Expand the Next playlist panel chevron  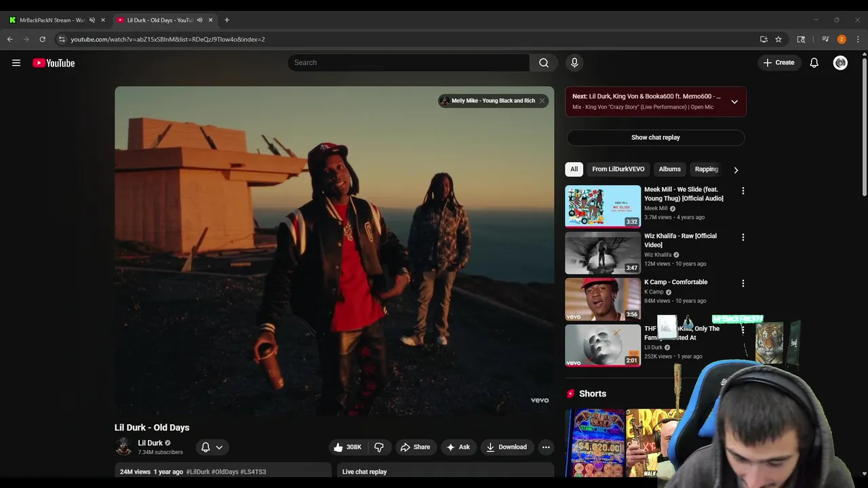(x=734, y=102)
